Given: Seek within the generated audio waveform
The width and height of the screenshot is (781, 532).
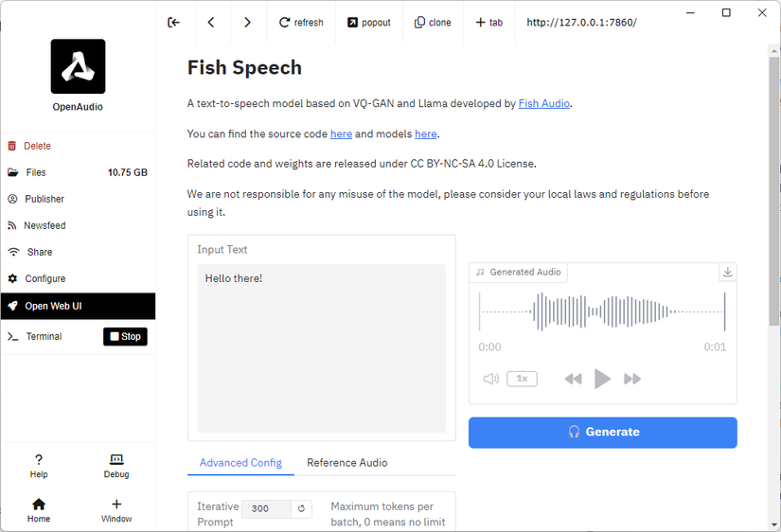Looking at the screenshot, I should coord(602,311).
